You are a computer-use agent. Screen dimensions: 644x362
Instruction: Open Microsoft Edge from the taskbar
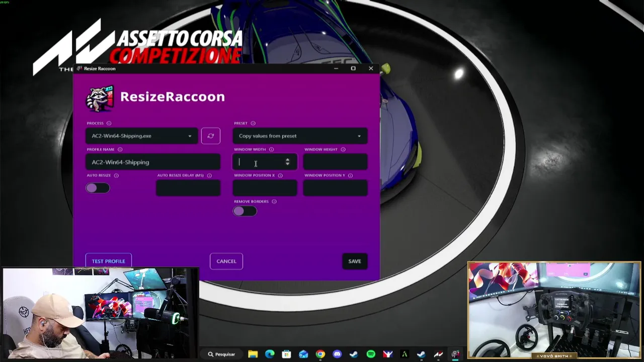tap(270, 354)
